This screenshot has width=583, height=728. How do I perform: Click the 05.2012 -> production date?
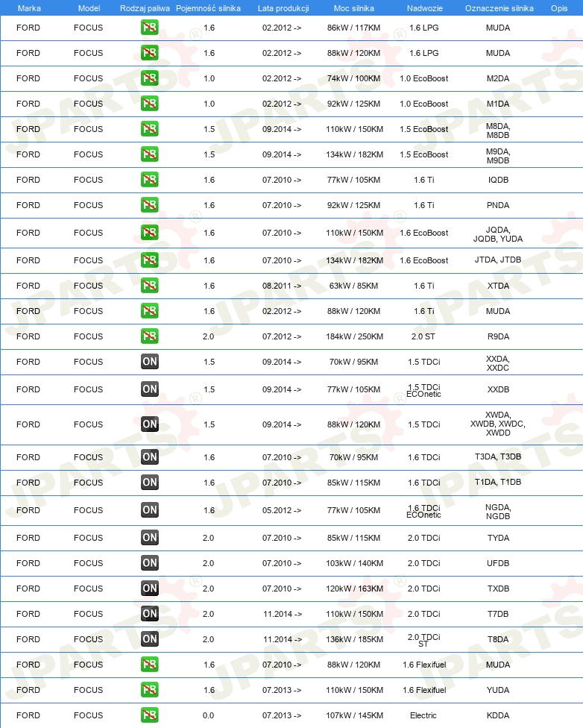pyautogui.click(x=282, y=510)
